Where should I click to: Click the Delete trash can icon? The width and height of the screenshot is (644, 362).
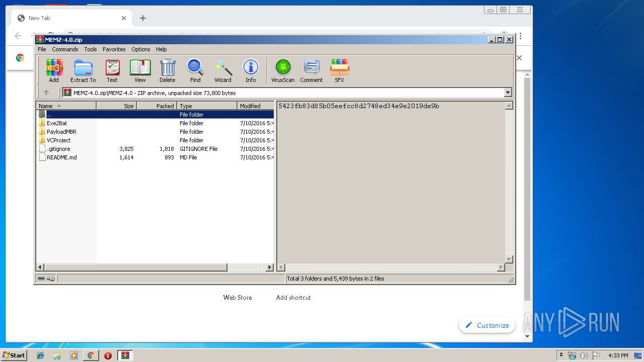coord(168,70)
